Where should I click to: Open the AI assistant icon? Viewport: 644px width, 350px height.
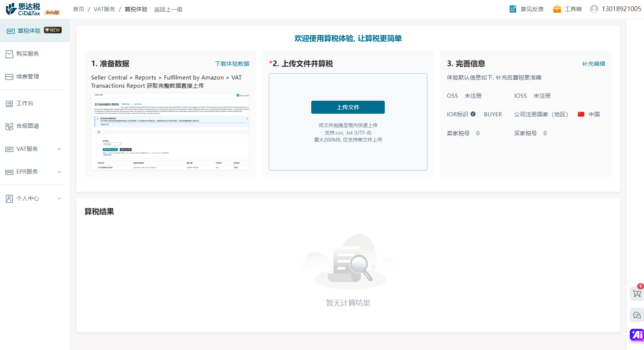[637, 335]
